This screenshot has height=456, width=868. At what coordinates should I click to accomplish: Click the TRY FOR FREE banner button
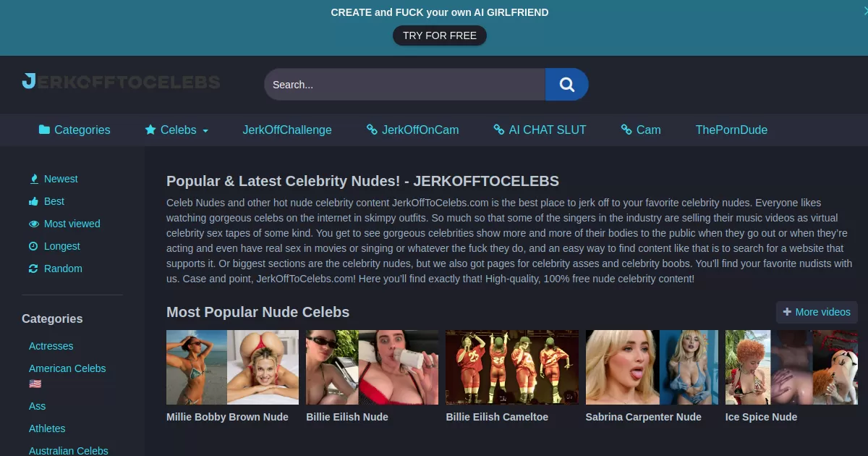coord(440,35)
